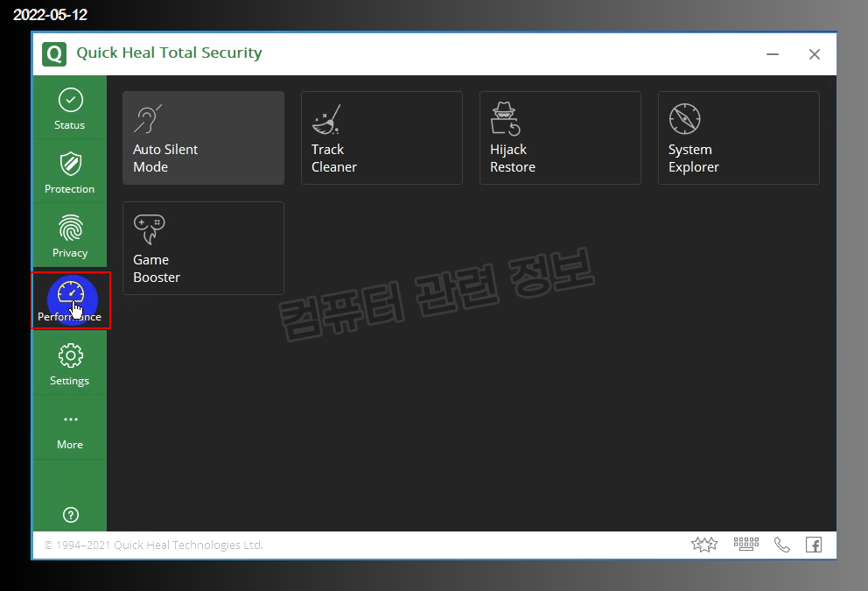The width and height of the screenshot is (868, 591).
Task: Click the Quick Heal Total Security title text
Action: pyautogui.click(x=170, y=53)
